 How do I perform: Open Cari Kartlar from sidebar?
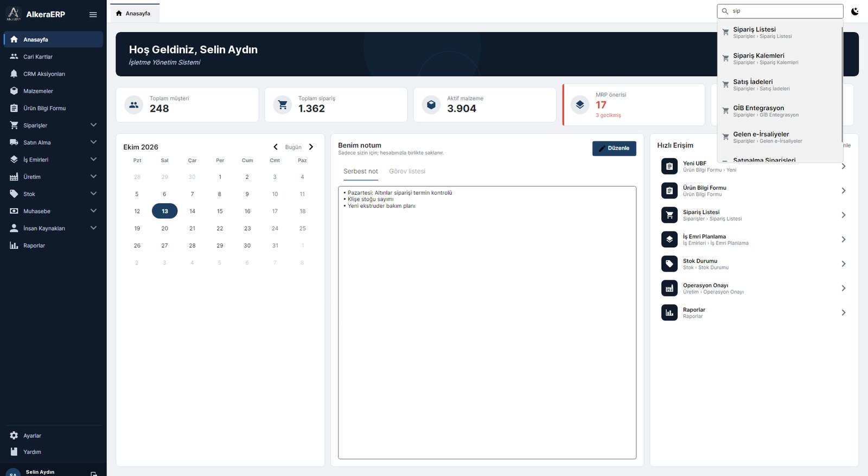pyautogui.click(x=53, y=56)
